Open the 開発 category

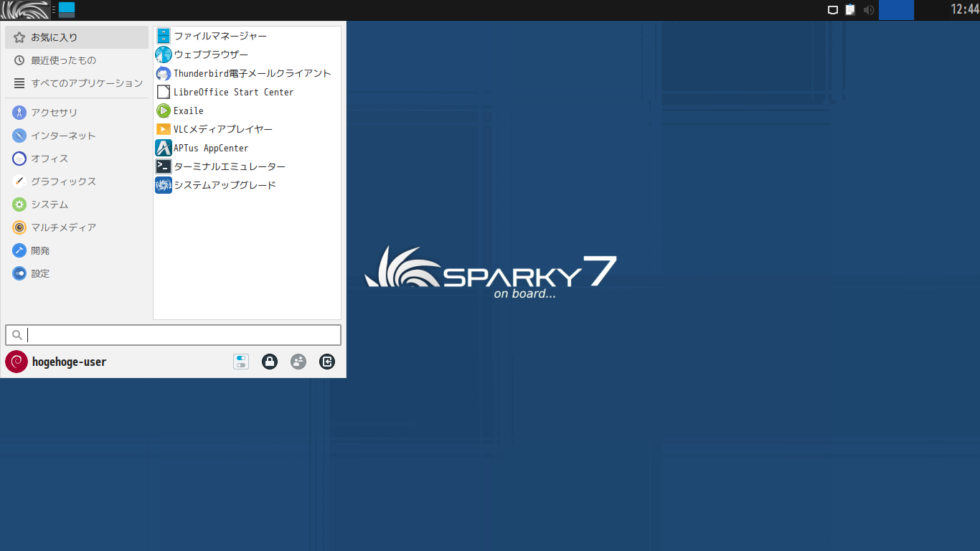(77, 250)
